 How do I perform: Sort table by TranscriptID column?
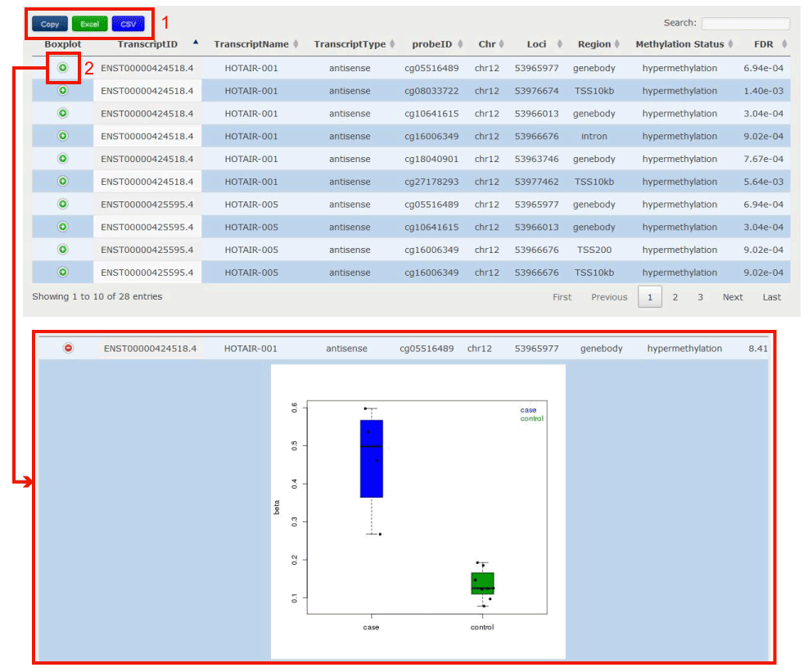tap(147, 44)
